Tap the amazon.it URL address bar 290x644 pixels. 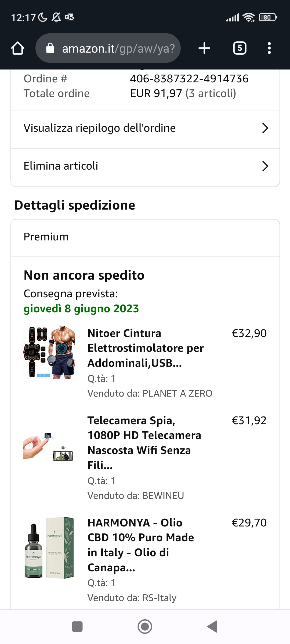coord(118,49)
